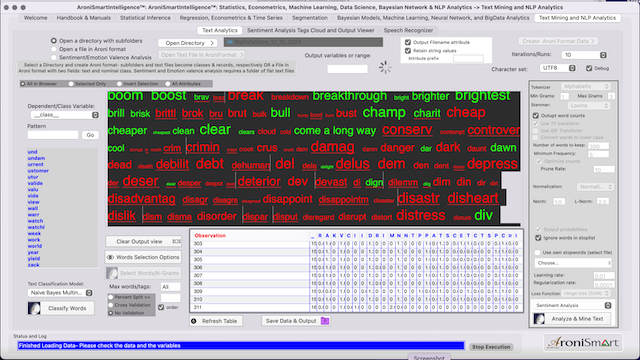Toggle the Output Filename attribute checkbox

tap(408, 42)
